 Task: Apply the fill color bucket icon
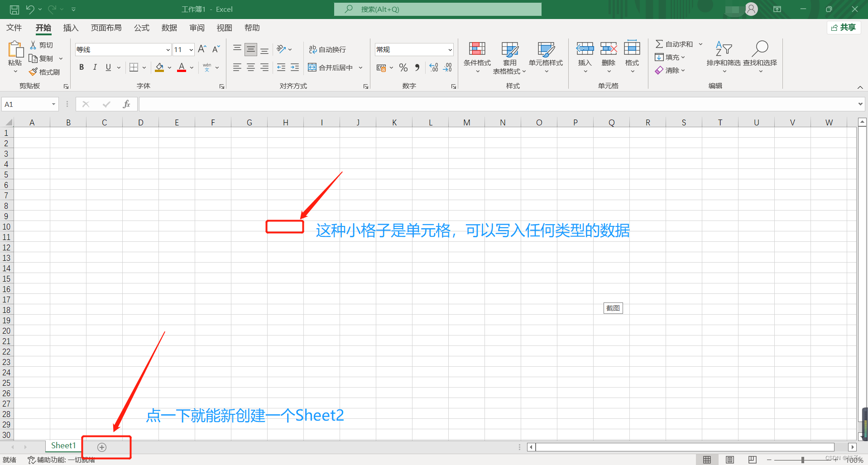(159, 67)
